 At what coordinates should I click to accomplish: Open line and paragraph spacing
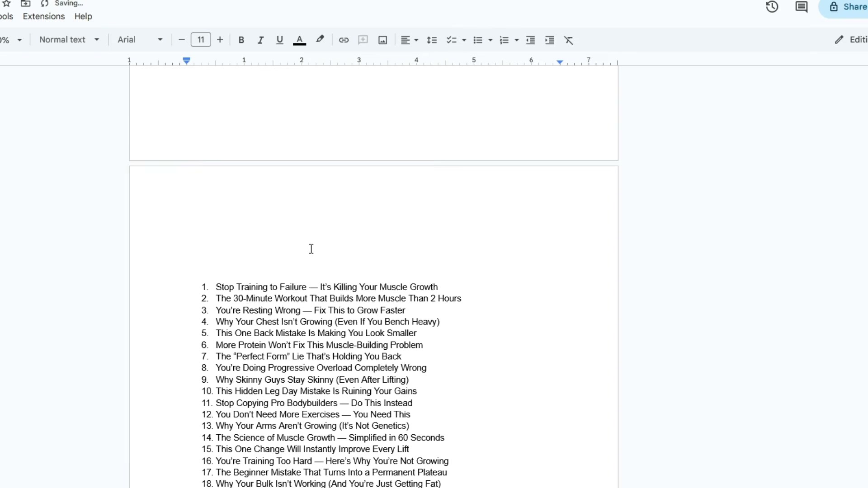coord(432,40)
